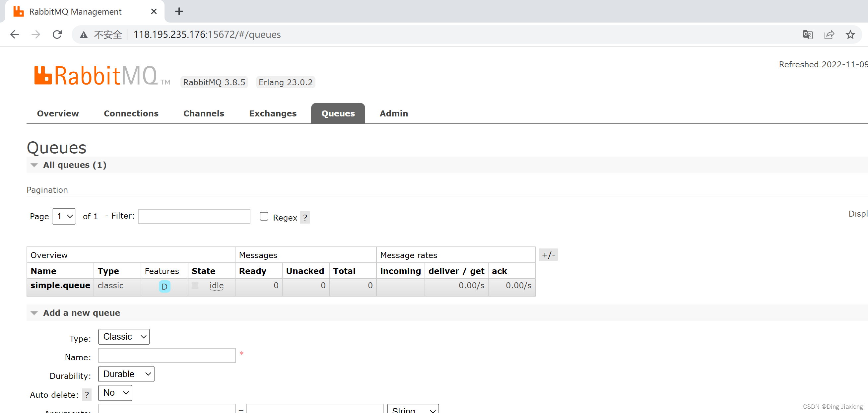
Task: Sort table by Type column
Action: 108,271
